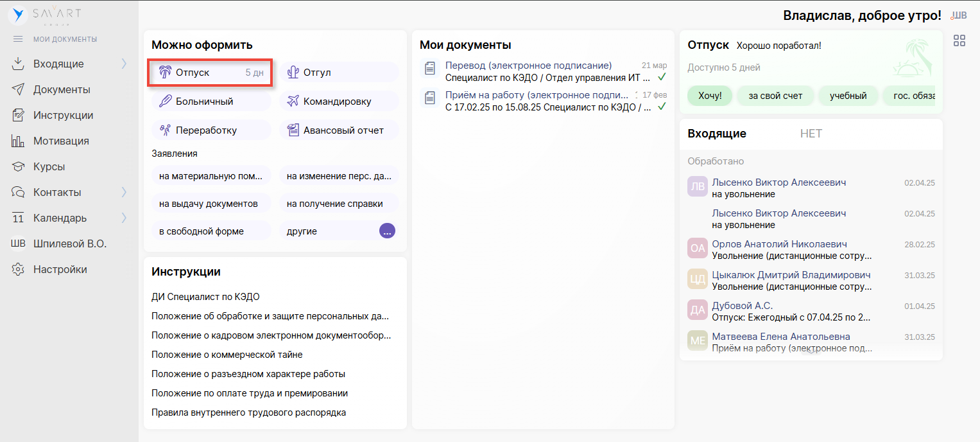Screen dimensions: 980x442
Task: Open the grid apps icon at top right
Action: pyautogui.click(x=959, y=41)
